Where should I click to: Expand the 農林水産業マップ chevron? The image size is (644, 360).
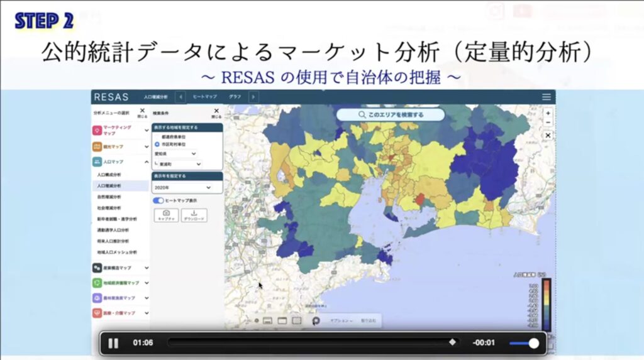pos(147,298)
